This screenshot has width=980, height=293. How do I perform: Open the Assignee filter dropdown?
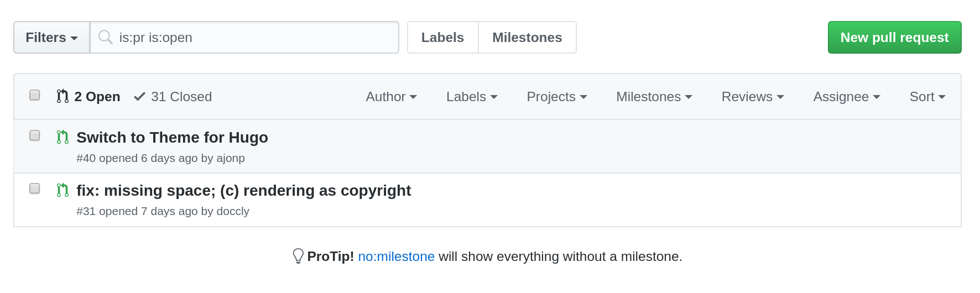pyautogui.click(x=846, y=97)
